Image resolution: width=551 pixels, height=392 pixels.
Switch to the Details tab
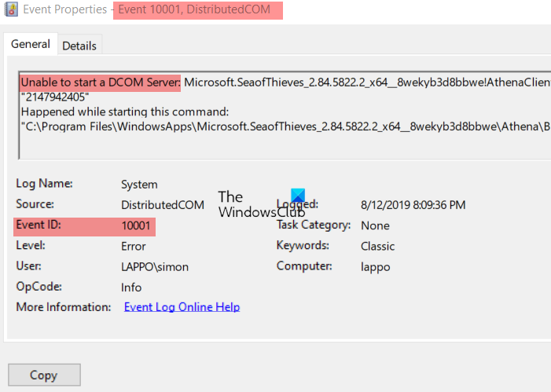[79, 46]
